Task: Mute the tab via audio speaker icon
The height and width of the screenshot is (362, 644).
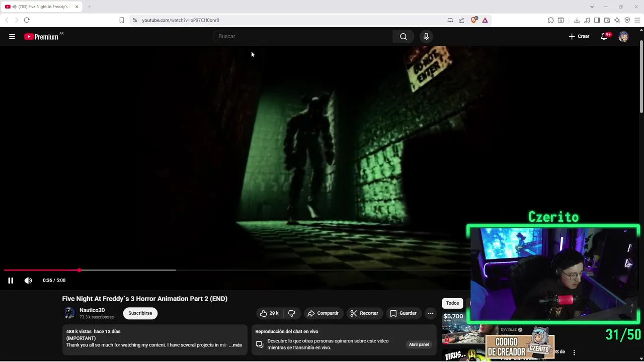Action: click(x=14, y=7)
